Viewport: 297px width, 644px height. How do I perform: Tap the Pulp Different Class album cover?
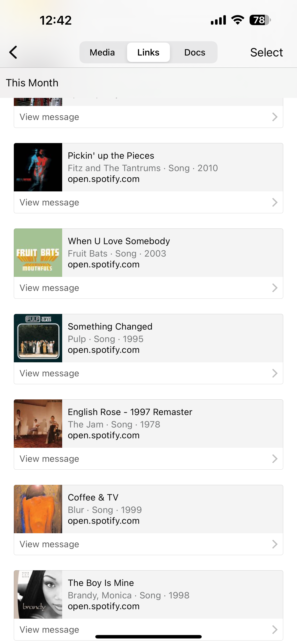[38, 338]
